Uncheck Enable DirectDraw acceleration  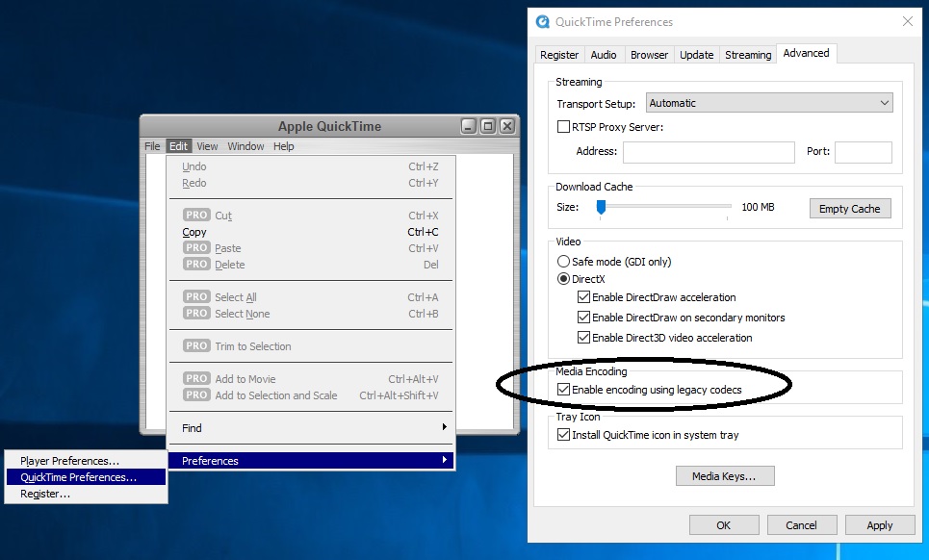(583, 297)
